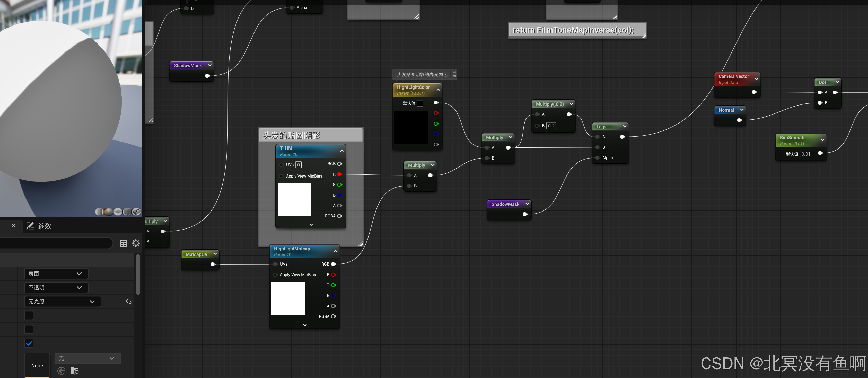Enable the second unchecked checkbox

(29, 329)
